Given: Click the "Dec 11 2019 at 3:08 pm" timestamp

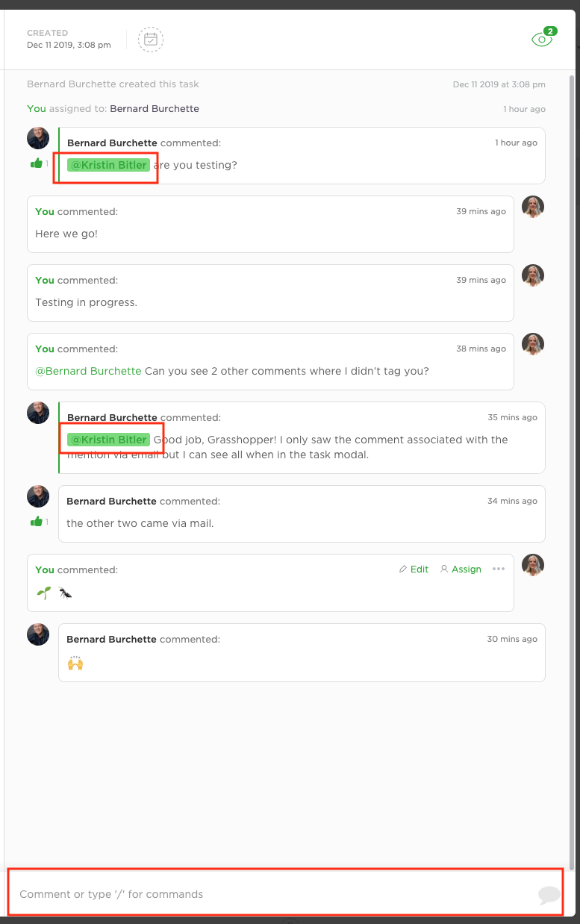Looking at the screenshot, I should pos(499,84).
